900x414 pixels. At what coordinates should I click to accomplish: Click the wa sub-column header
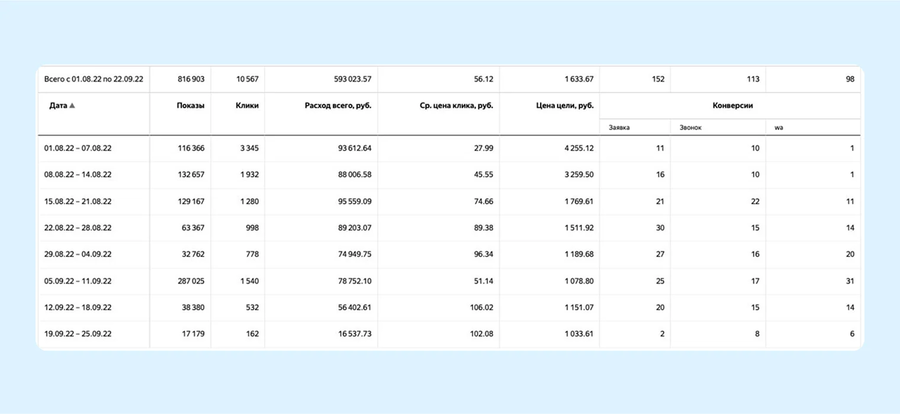pyautogui.click(x=779, y=127)
